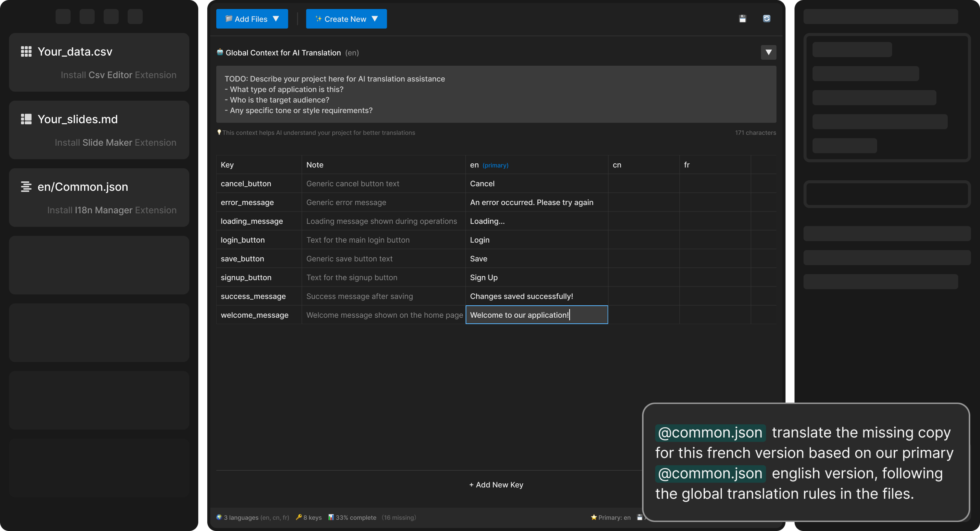The image size is (980, 531).
Task: Click the Note column header
Action: 384,165
